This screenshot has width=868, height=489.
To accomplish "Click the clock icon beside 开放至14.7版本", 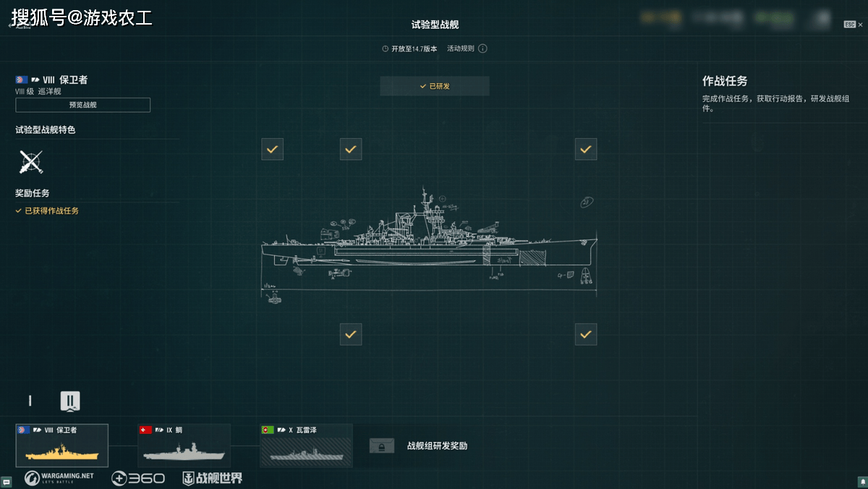I will 386,48.
